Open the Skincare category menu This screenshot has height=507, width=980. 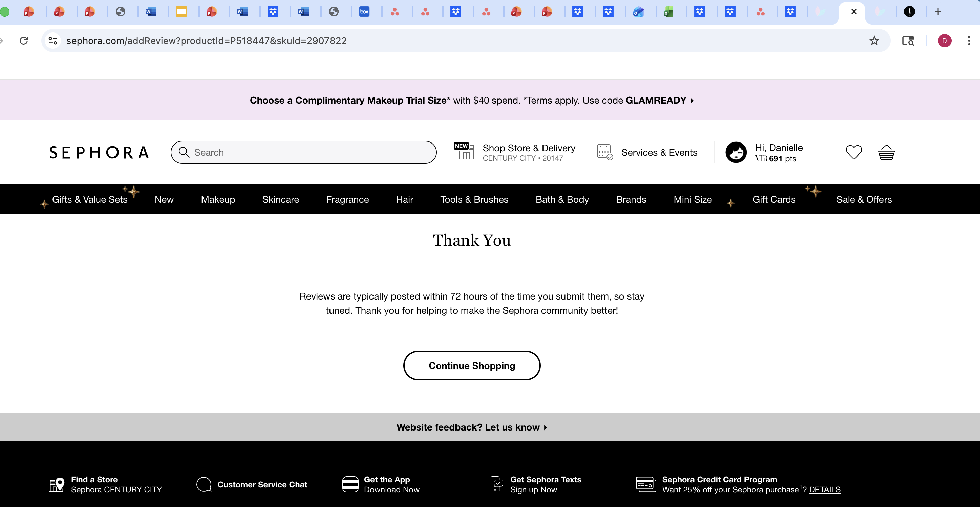click(280, 199)
